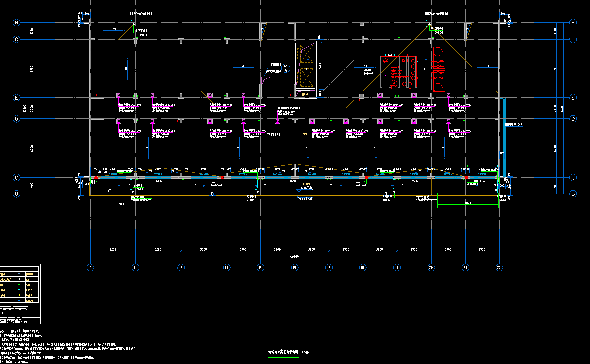Viewport: 590px width, 364px height.
Task: Pick grid axis bubble 15
Action: pos(294,267)
